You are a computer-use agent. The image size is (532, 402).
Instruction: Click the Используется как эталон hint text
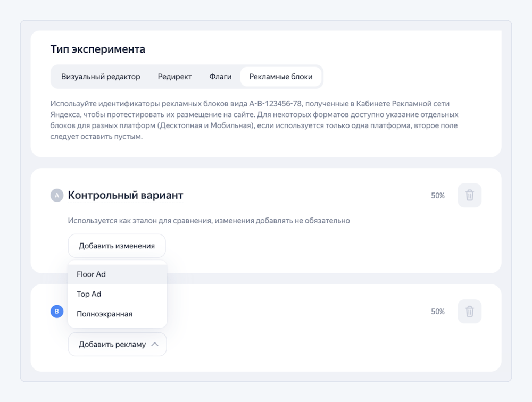(x=209, y=220)
